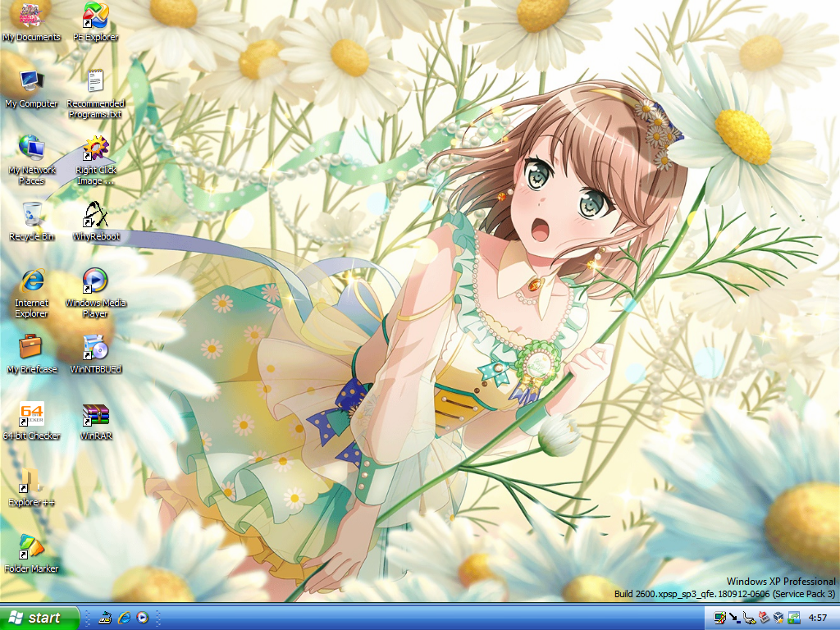Image resolution: width=840 pixels, height=630 pixels.
Task: Select the Windows Media Player desktop icon
Action: coord(95,294)
